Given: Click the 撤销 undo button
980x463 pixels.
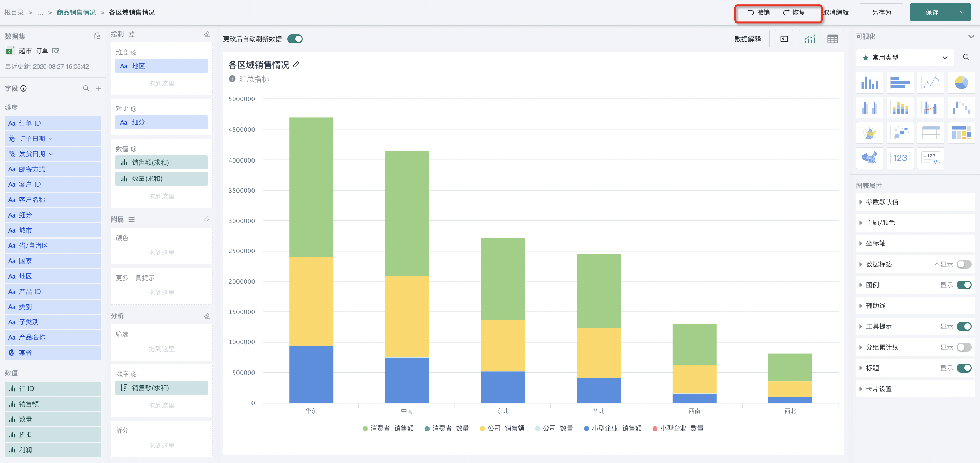Looking at the screenshot, I should (758, 13).
